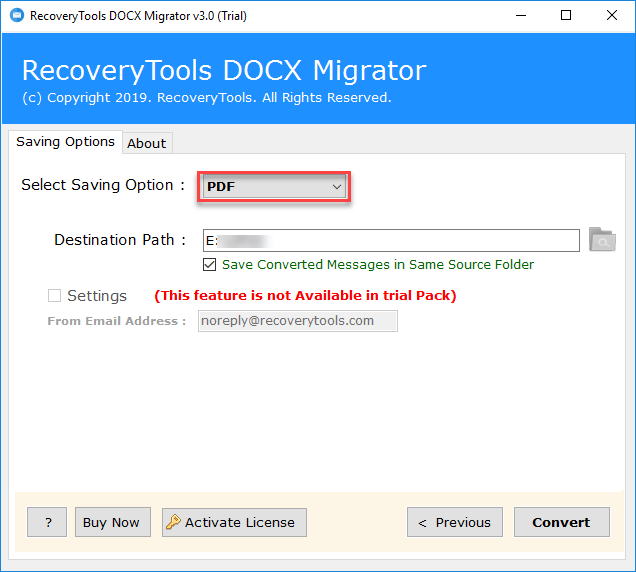The width and height of the screenshot is (636, 572).
Task: Go back with the Previous button
Action: coord(454,522)
